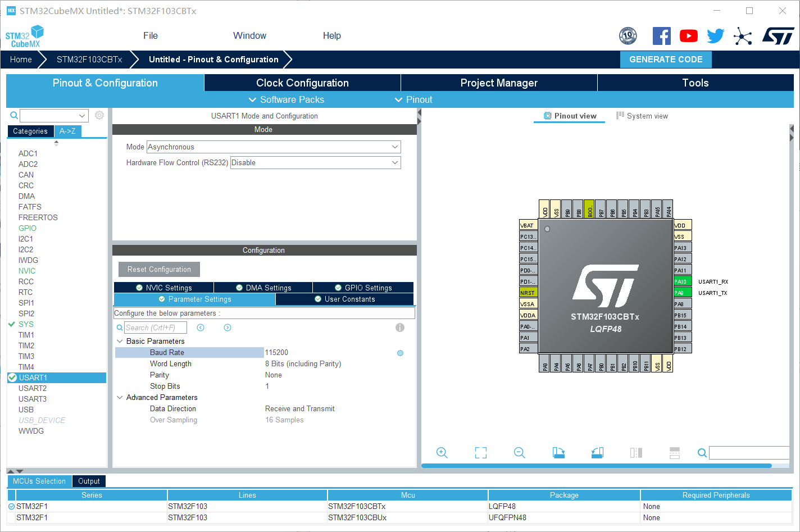This screenshot has height=532, width=800.
Task: Open the Twitter bird icon
Action: 715,36
